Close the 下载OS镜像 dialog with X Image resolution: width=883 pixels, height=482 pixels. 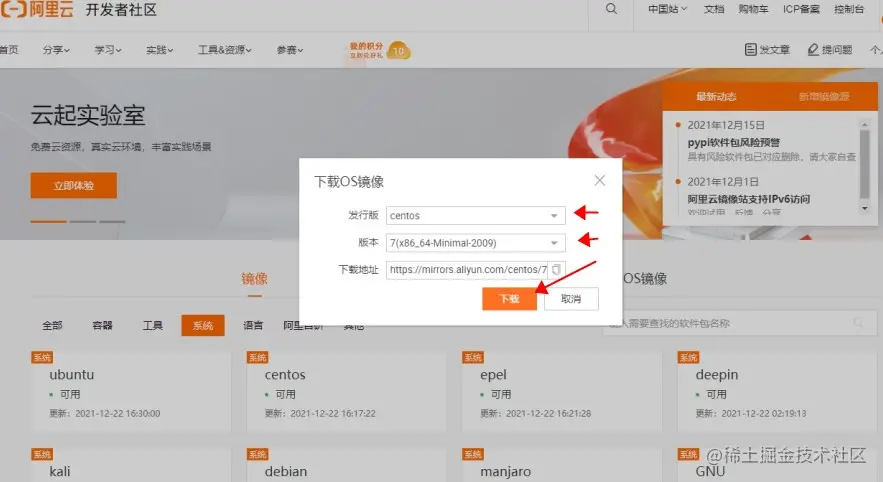(600, 180)
